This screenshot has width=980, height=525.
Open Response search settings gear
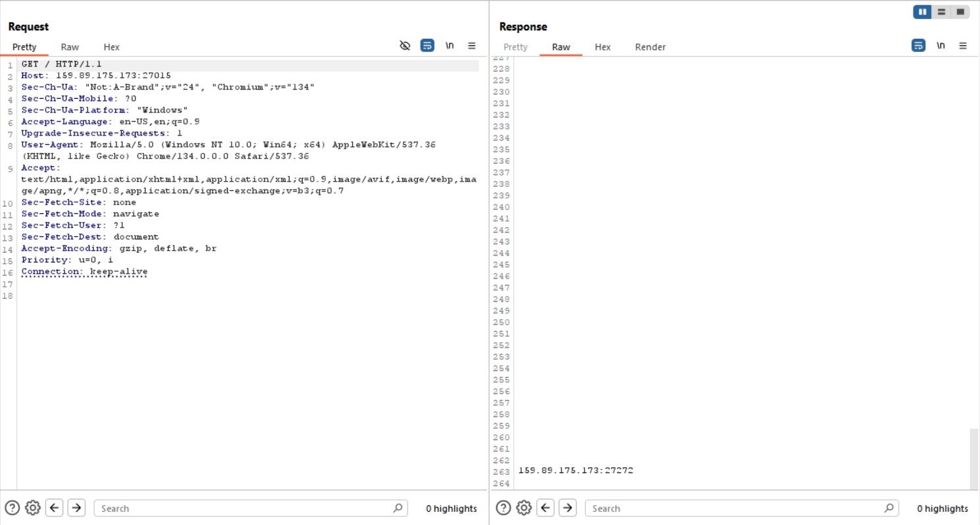click(524, 508)
